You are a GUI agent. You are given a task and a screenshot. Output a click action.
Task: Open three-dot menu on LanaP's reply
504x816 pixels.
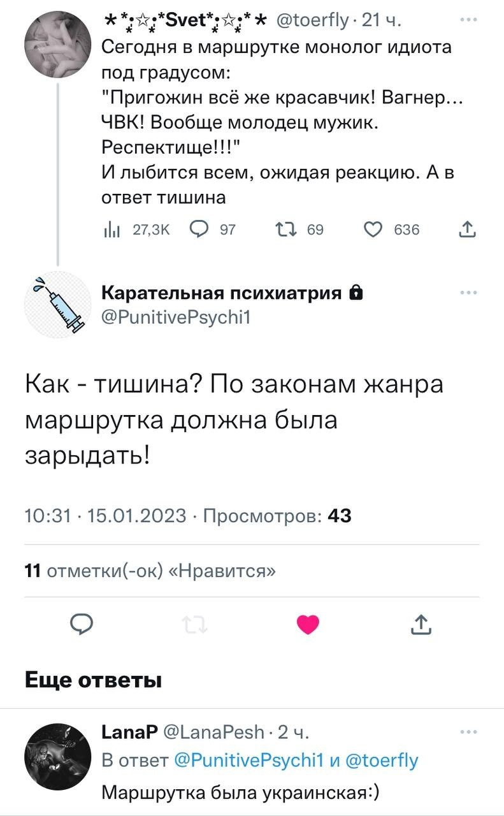pos(471,732)
